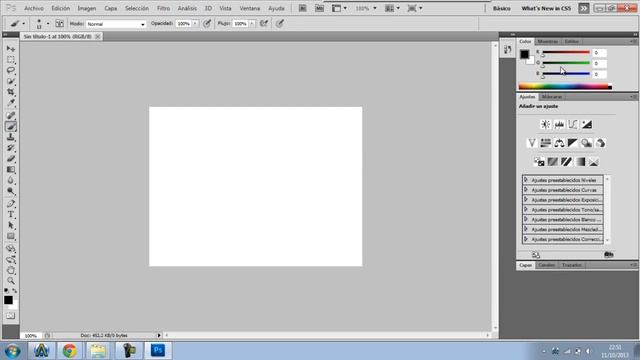
Task: Select the Básico workspace
Action: (501, 8)
